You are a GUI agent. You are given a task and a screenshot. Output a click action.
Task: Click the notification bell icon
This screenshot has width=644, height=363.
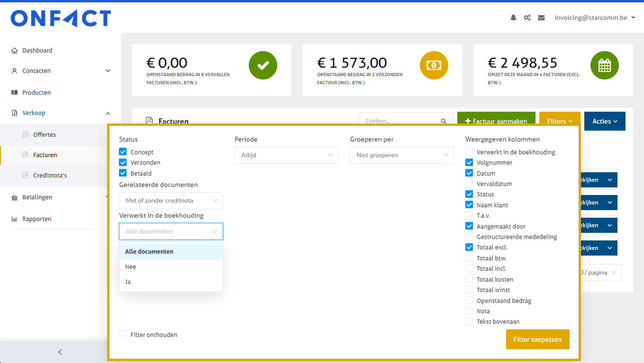[513, 18]
